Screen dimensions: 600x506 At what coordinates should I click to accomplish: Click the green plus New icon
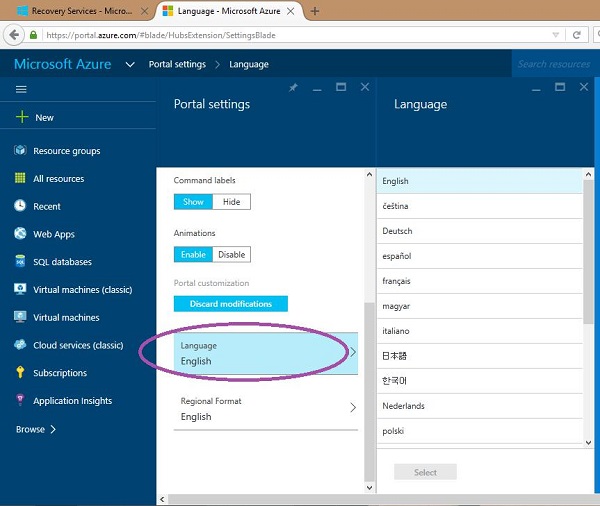click(21, 117)
